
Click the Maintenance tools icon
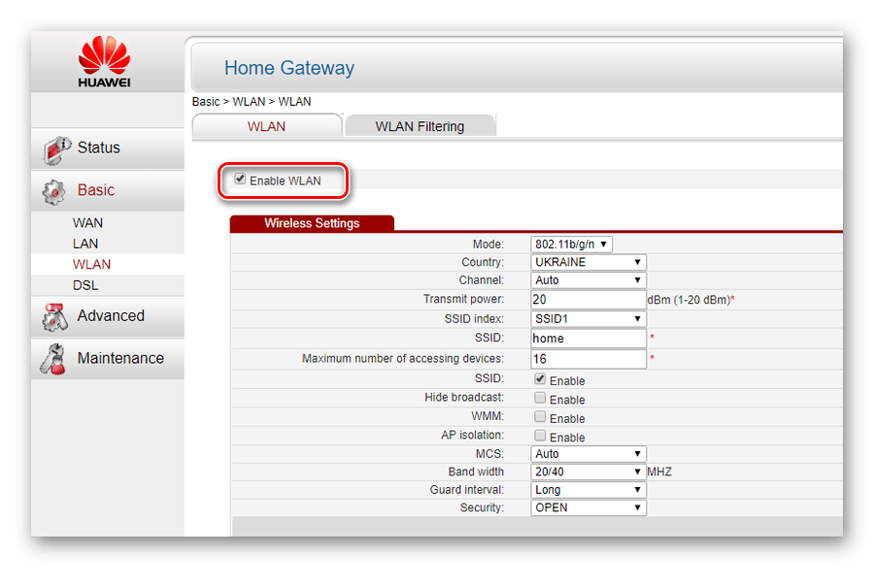point(53,359)
